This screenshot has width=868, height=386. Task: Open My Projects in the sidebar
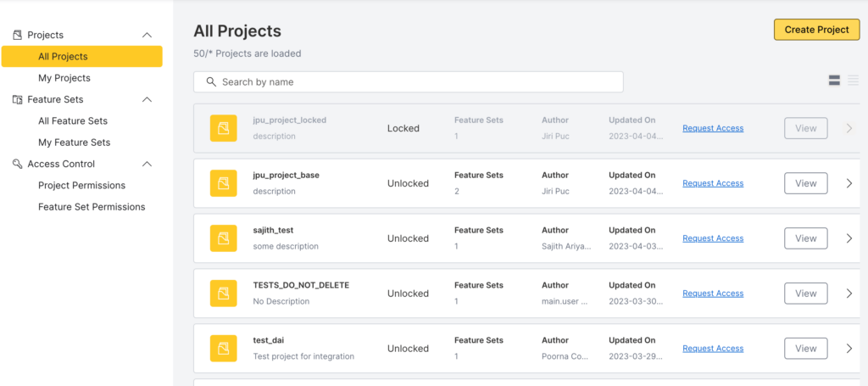click(x=64, y=78)
